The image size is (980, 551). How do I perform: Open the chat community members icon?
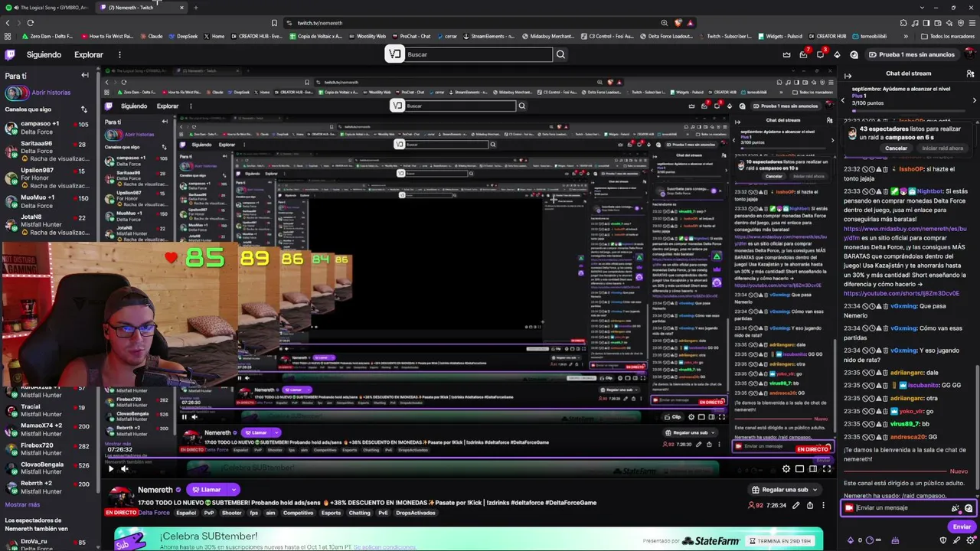point(970,73)
